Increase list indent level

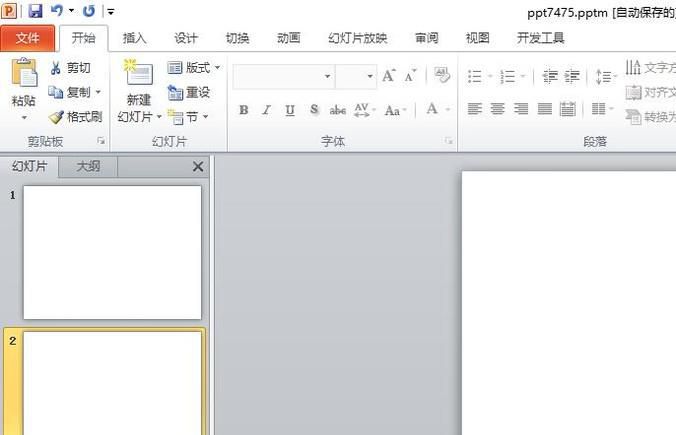point(572,76)
